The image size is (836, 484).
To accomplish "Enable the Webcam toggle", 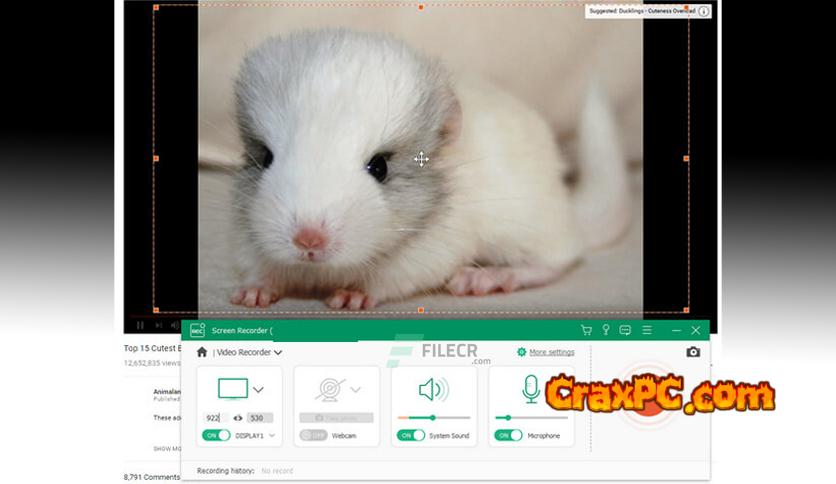I will pos(313,435).
